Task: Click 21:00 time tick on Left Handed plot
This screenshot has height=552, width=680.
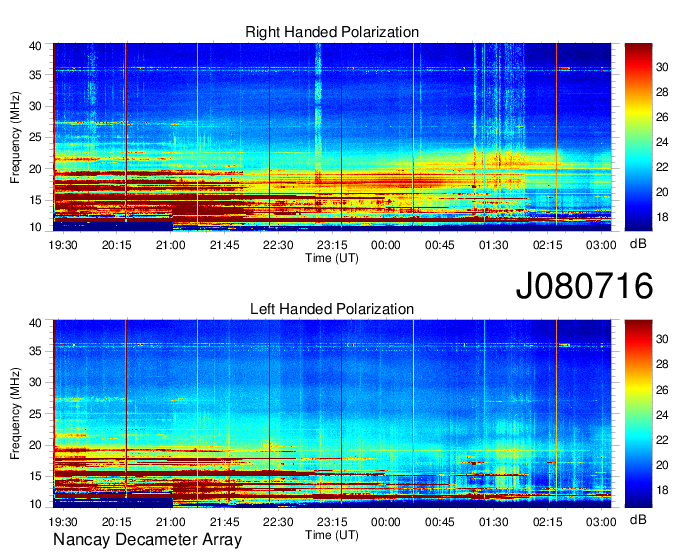Action: (170, 522)
